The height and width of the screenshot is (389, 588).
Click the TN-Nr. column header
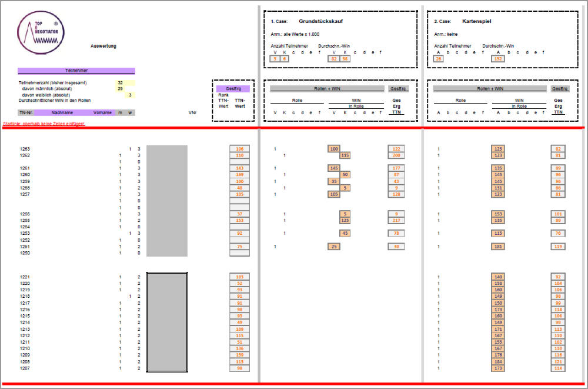[26, 112]
